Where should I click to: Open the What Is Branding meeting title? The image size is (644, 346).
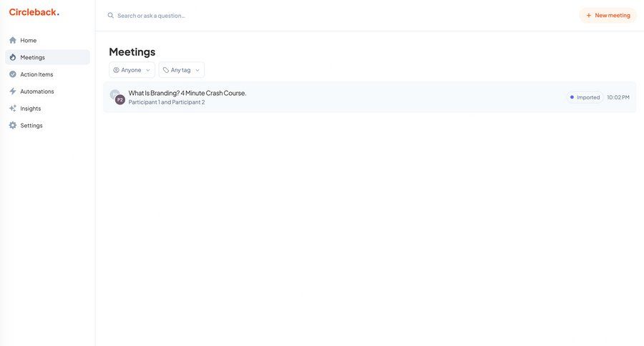coord(187,93)
